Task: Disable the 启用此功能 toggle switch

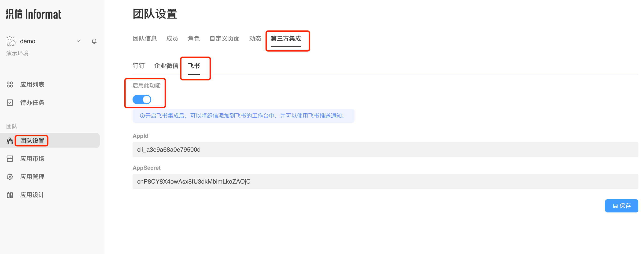Action: (x=142, y=100)
